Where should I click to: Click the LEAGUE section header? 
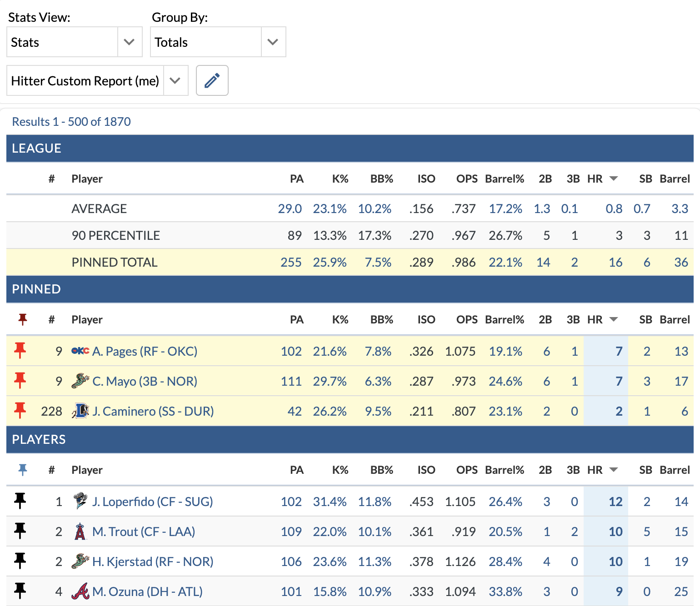tap(36, 149)
